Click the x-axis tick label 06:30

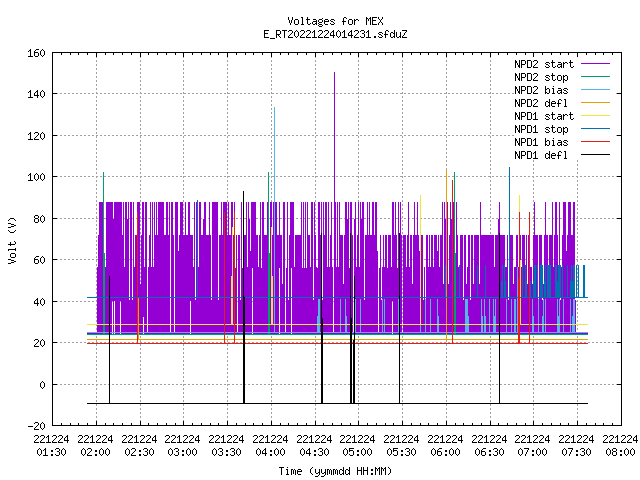489,452
